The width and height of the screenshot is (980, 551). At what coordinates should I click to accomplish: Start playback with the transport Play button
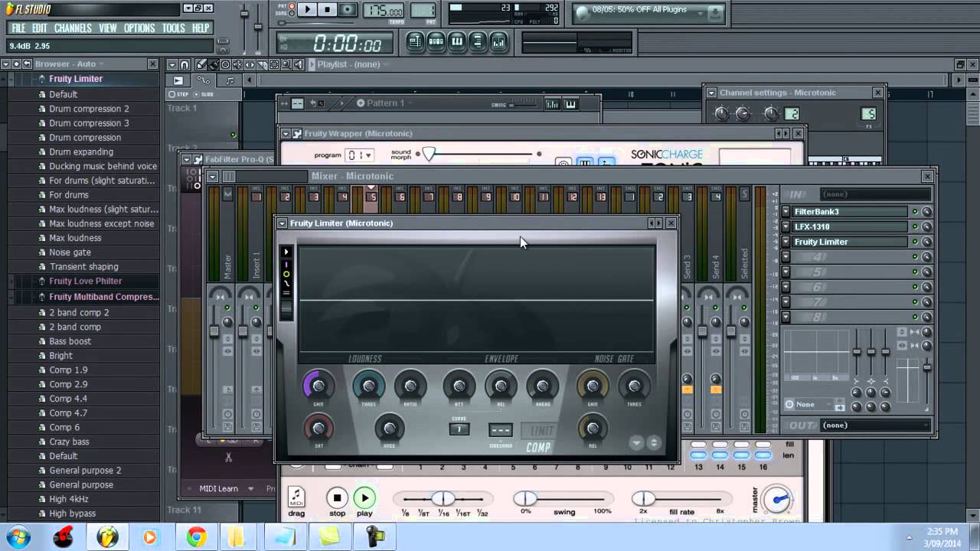coord(307,10)
